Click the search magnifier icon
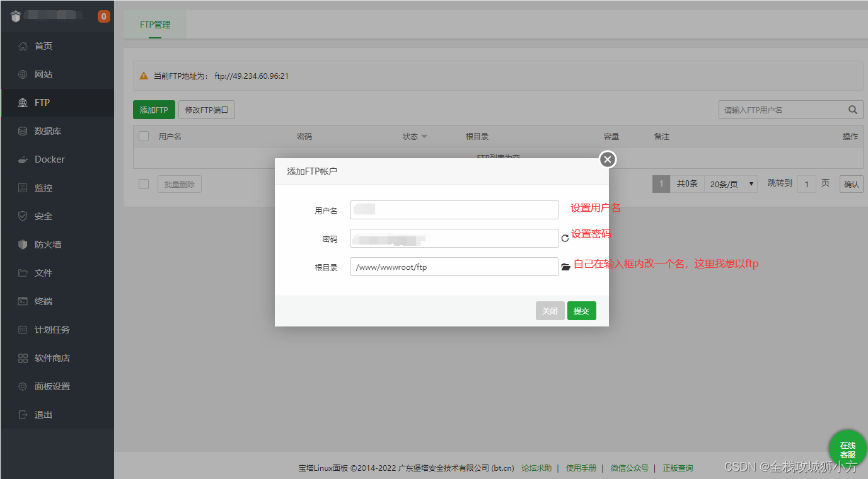This screenshot has height=479, width=868. [853, 110]
